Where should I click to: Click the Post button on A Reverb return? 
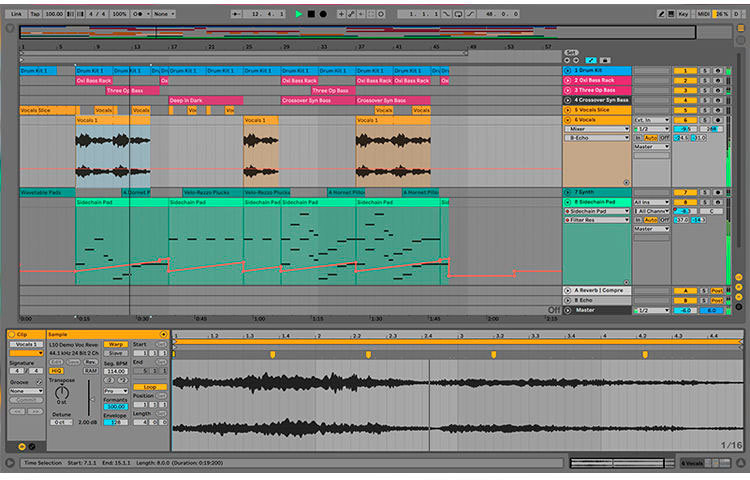tap(718, 290)
